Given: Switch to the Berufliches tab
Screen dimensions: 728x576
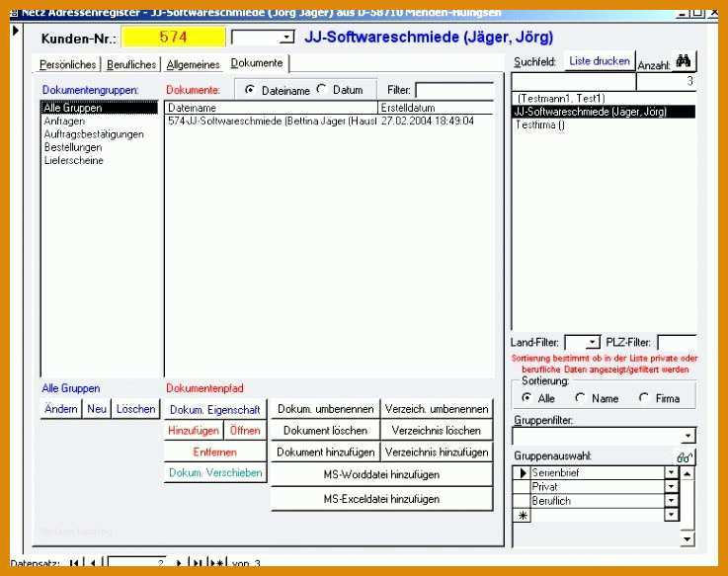Looking at the screenshot, I should point(131,64).
